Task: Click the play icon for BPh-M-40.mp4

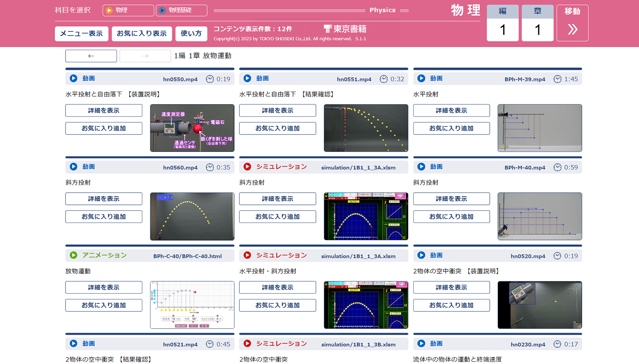Action: click(x=421, y=167)
